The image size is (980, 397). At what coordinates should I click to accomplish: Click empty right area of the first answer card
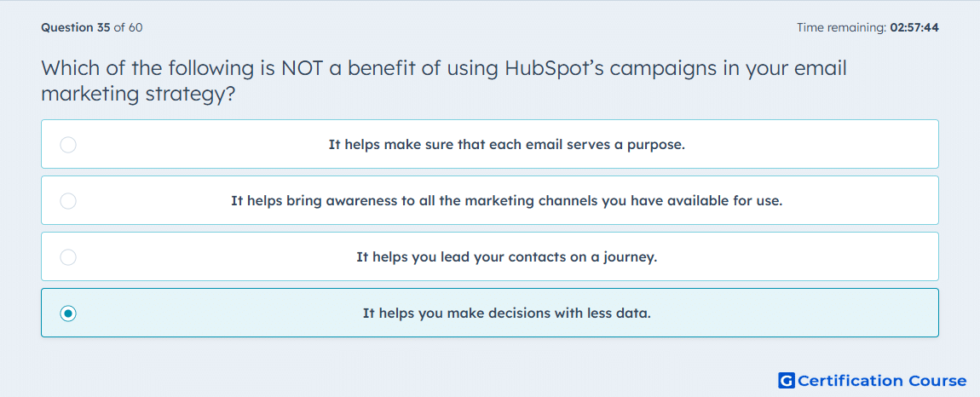coord(812,145)
